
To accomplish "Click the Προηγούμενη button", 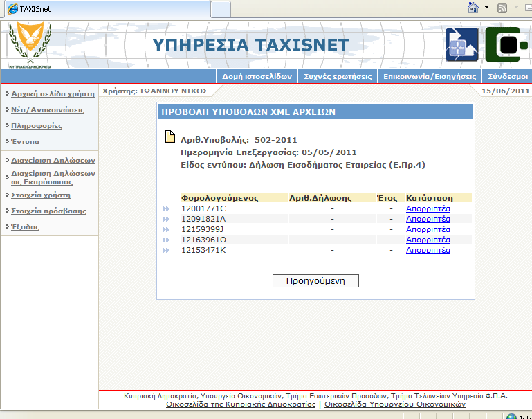I will click(315, 280).
